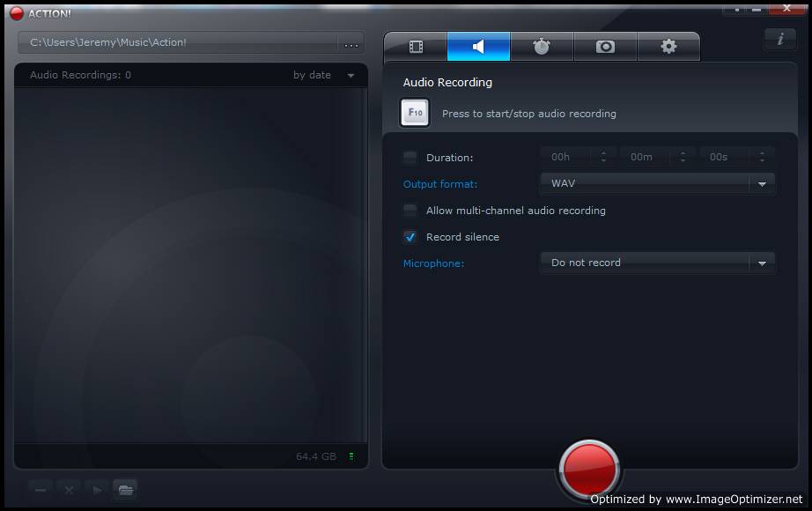The width and height of the screenshot is (812, 511).
Task: Enable the Duration checkbox
Action: click(410, 158)
